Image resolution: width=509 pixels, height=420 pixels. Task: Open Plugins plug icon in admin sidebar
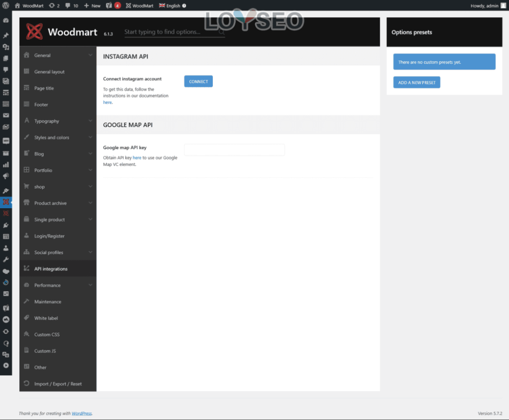click(x=6, y=225)
